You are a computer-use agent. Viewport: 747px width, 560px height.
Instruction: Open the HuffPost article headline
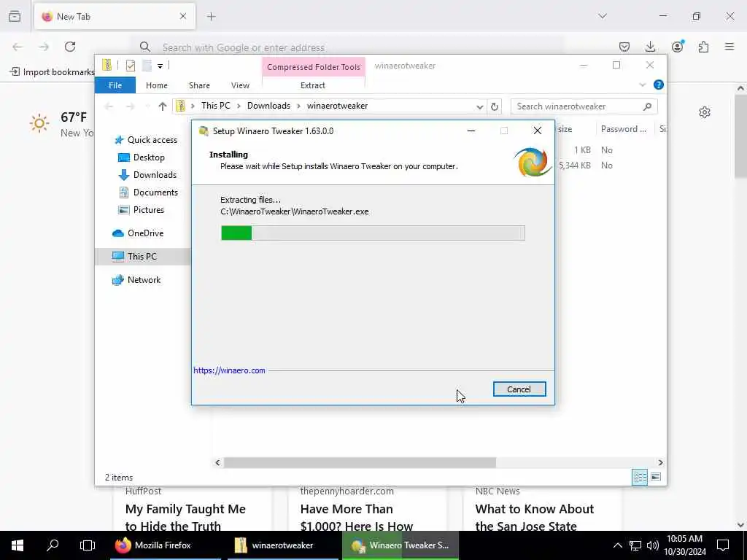coord(185,518)
